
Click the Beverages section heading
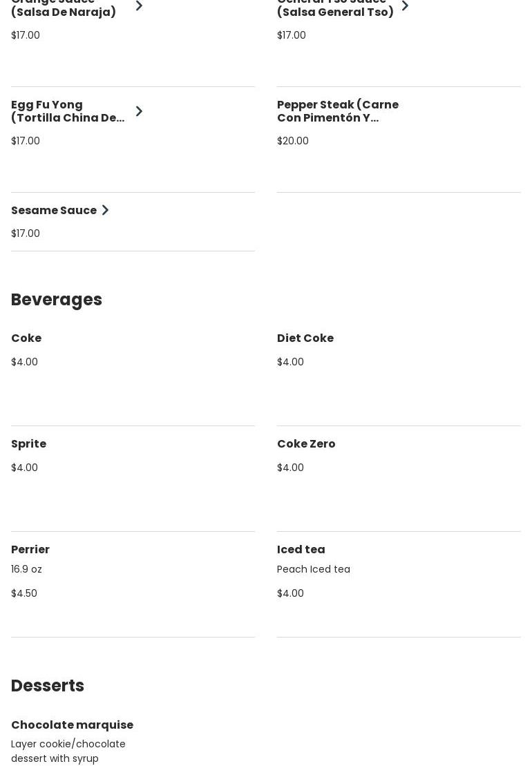pos(57,300)
